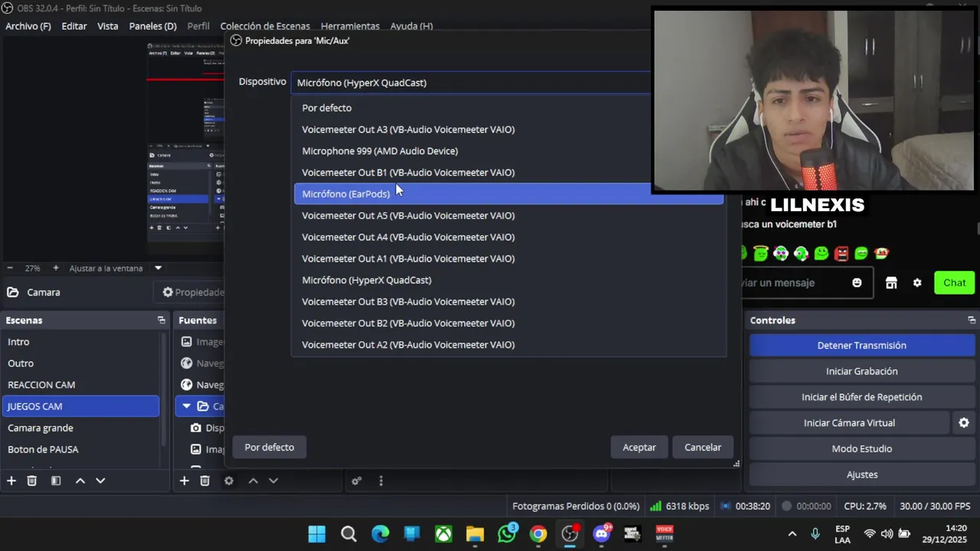Viewport: 980px width, 551px height.
Task: Open Voicemeeter from taskbar
Action: click(664, 533)
